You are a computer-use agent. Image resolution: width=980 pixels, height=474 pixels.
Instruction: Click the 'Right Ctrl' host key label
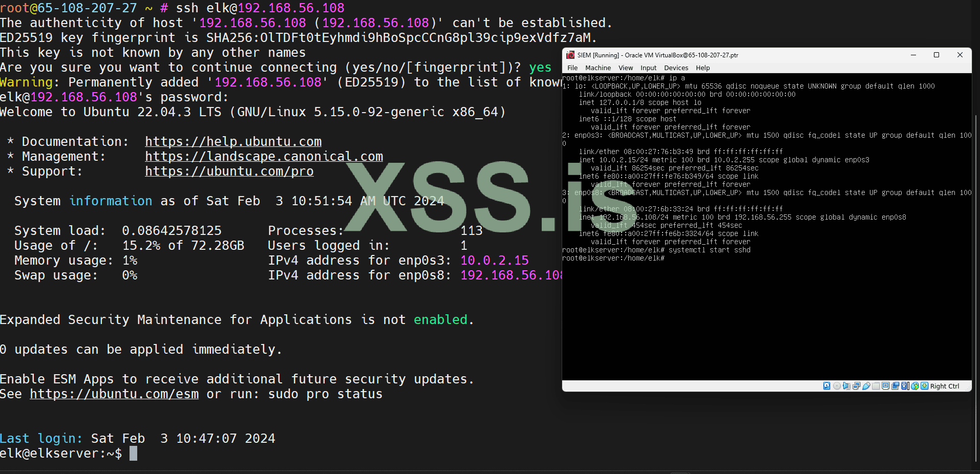945,386
